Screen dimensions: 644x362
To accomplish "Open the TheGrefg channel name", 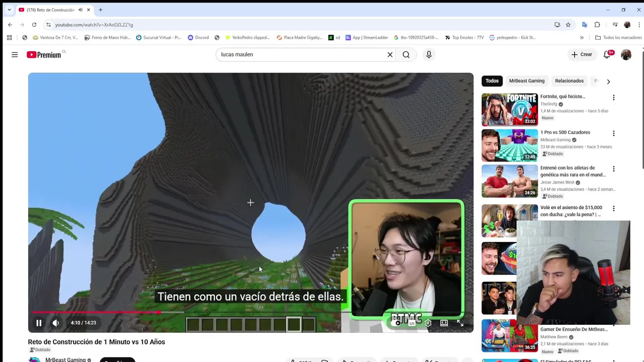I will click(x=548, y=104).
